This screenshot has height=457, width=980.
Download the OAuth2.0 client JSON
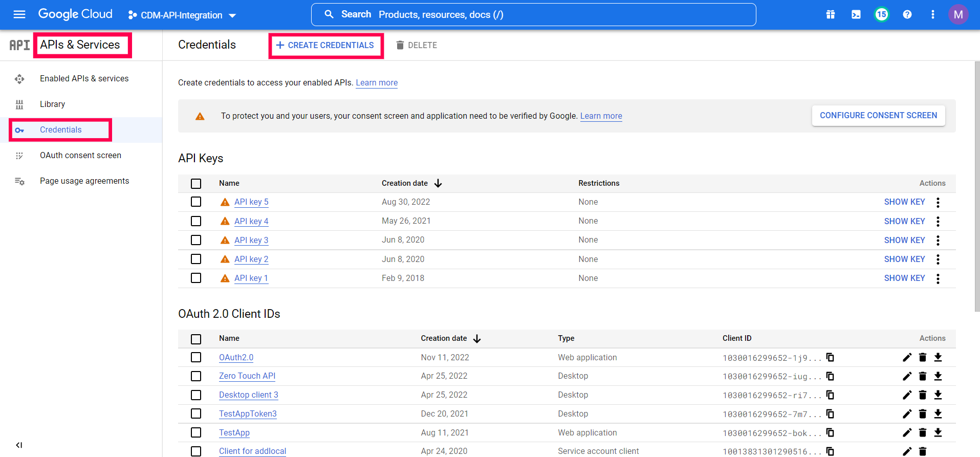938,357
